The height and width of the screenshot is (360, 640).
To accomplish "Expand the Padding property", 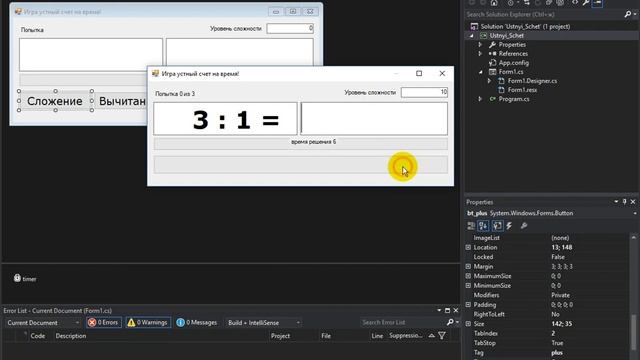I will [468, 305].
